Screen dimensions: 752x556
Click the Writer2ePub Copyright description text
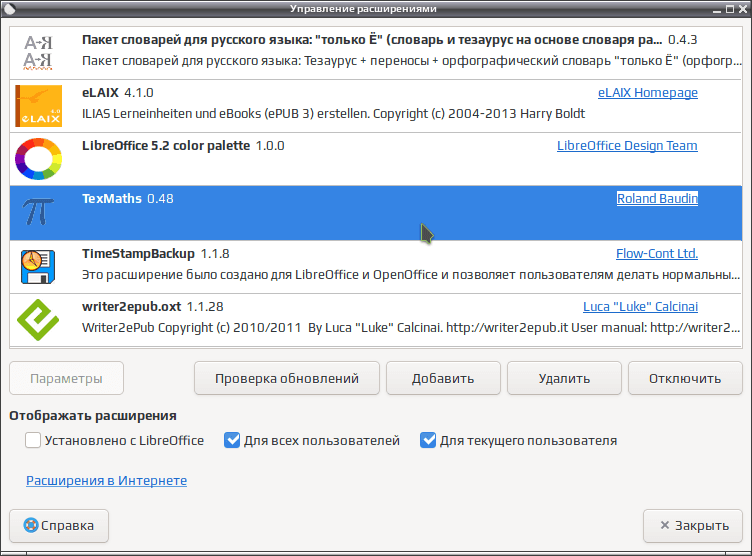click(411, 328)
